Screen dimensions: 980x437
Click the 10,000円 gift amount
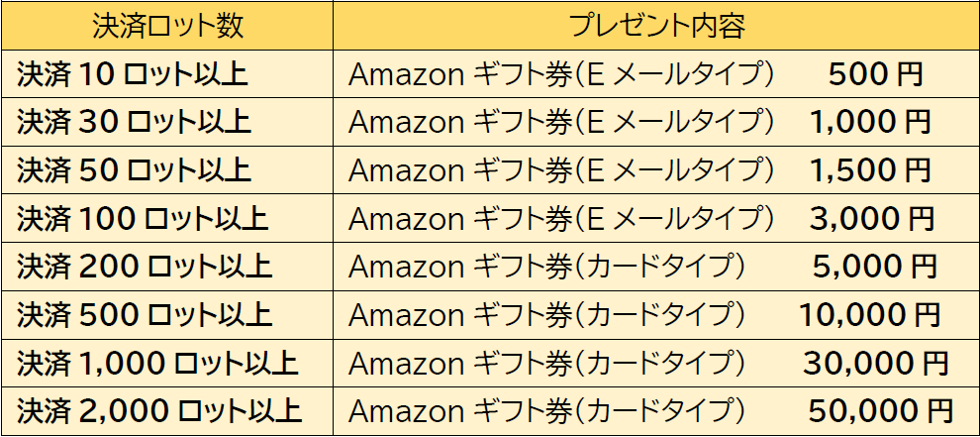coord(870,315)
